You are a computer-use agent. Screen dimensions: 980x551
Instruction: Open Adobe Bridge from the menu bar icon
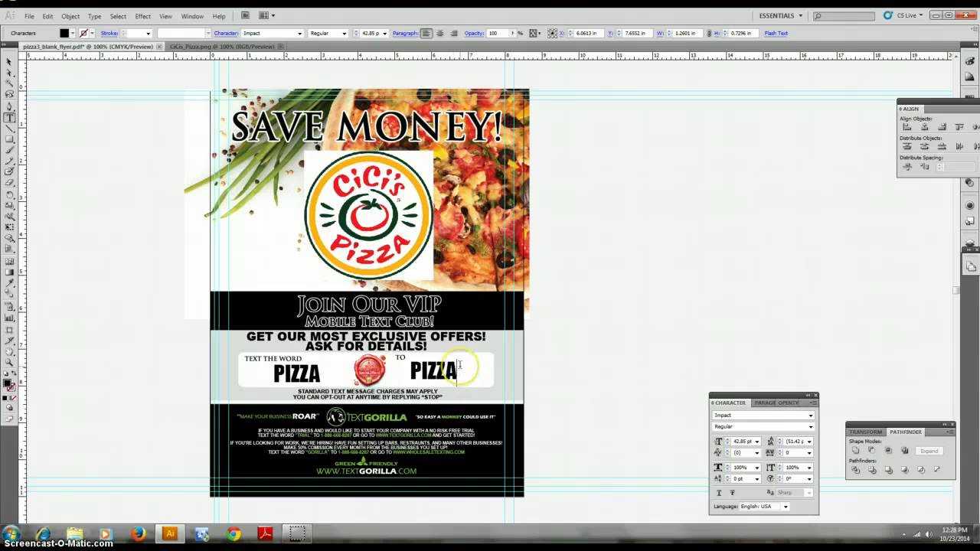(x=245, y=15)
